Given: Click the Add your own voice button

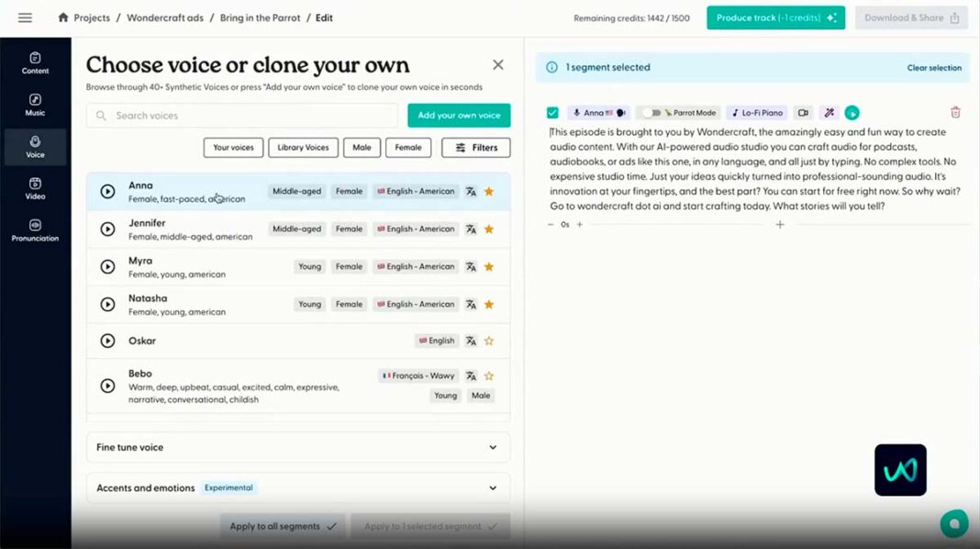Looking at the screenshot, I should coord(459,116).
